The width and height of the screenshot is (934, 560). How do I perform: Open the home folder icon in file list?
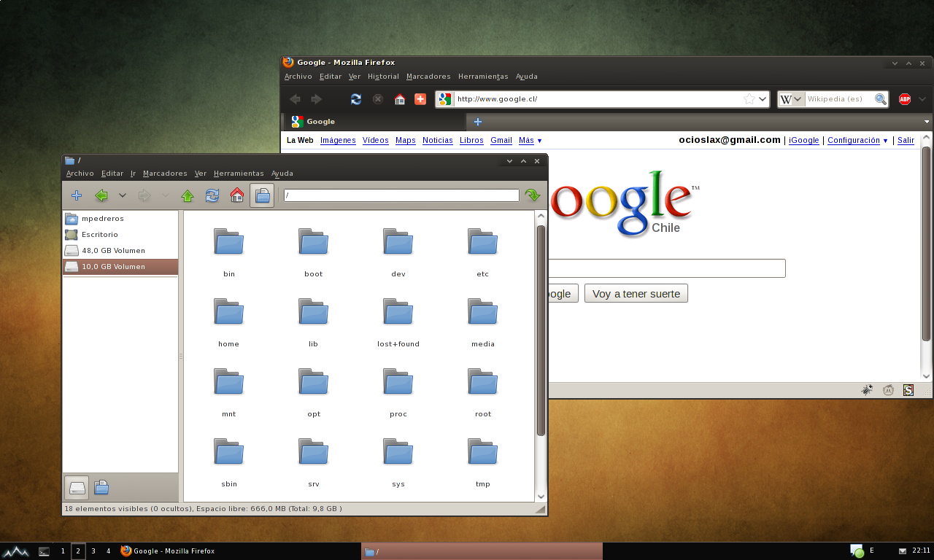point(229,322)
